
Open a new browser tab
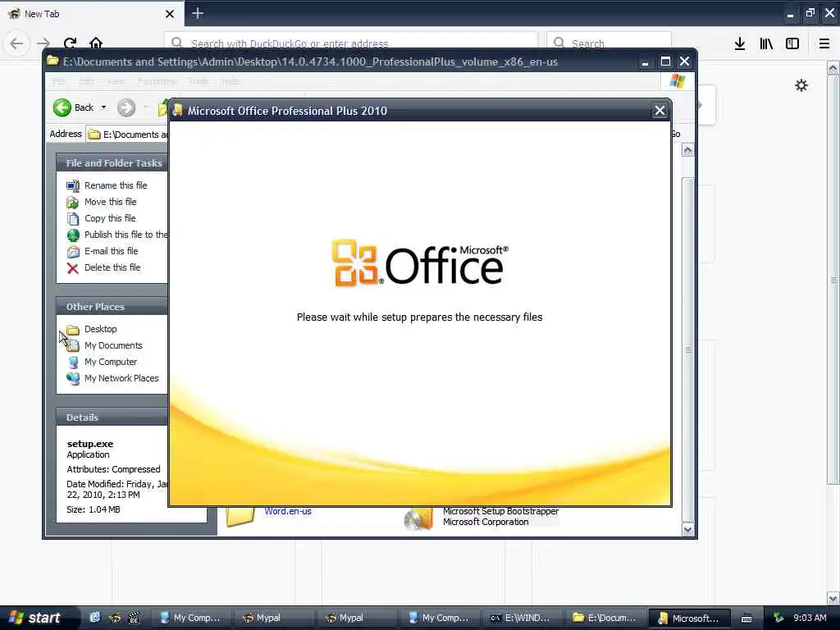click(198, 13)
